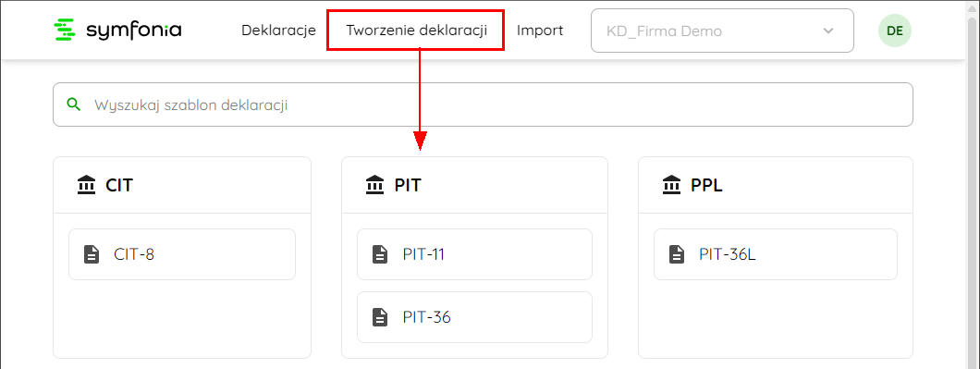Image resolution: width=980 pixels, height=369 pixels.
Task: Open the Deklaracje tab
Action: coord(278,30)
